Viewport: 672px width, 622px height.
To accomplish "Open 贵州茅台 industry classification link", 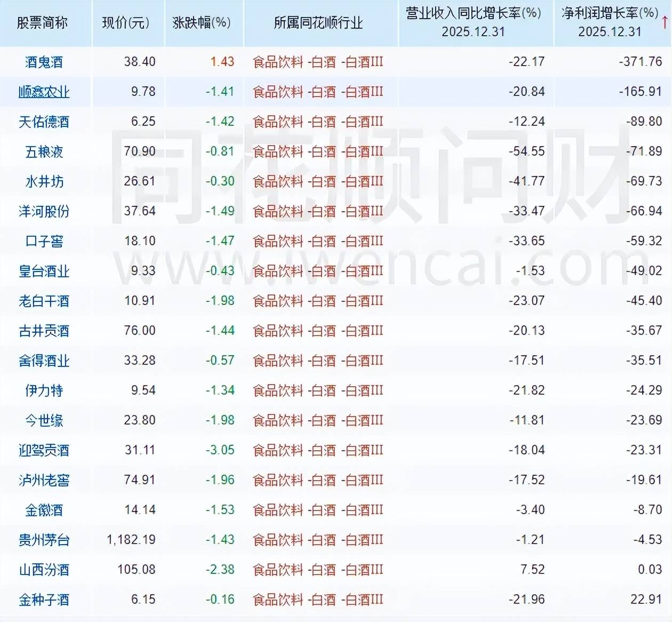I will click(318, 540).
